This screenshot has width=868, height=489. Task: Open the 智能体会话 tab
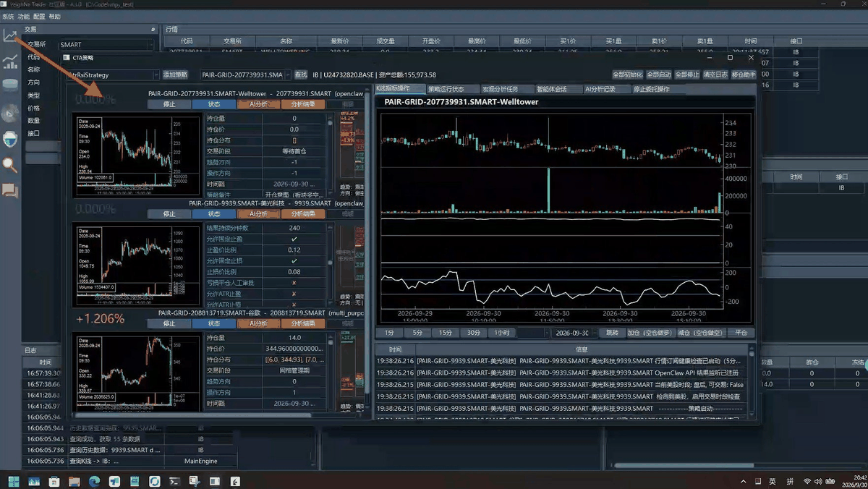(x=558, y=89)
